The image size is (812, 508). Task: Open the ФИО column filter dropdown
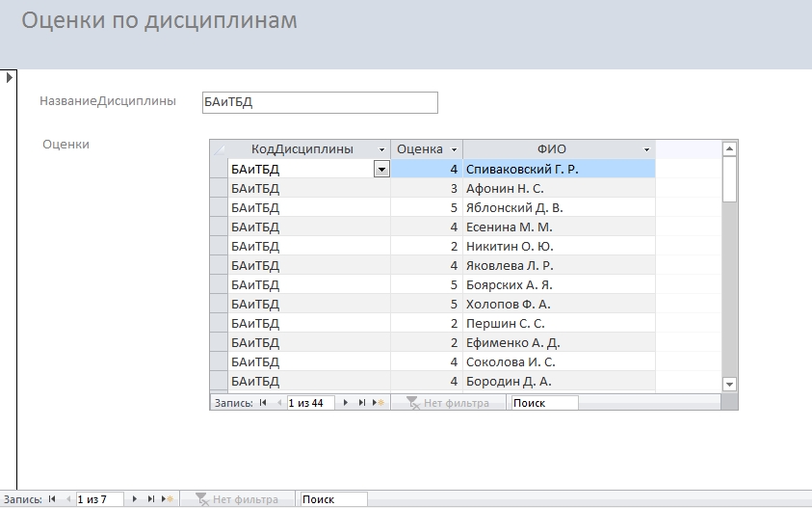tap(646, 149)
